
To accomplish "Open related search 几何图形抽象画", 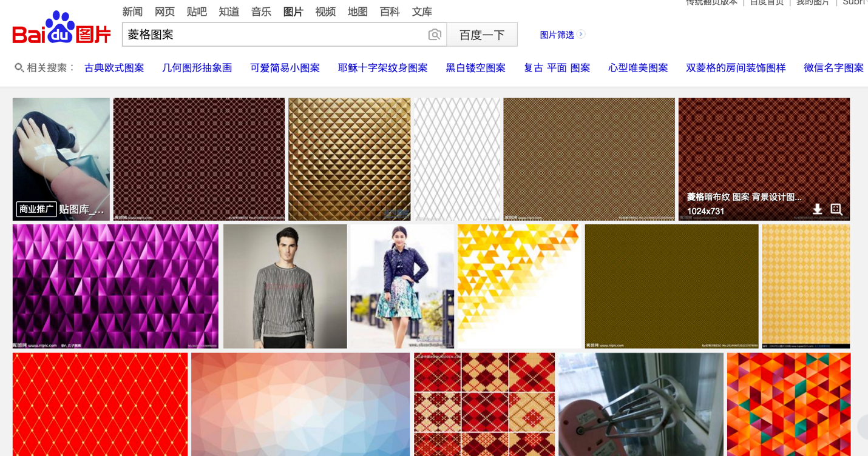I will (x=197, y=68).
